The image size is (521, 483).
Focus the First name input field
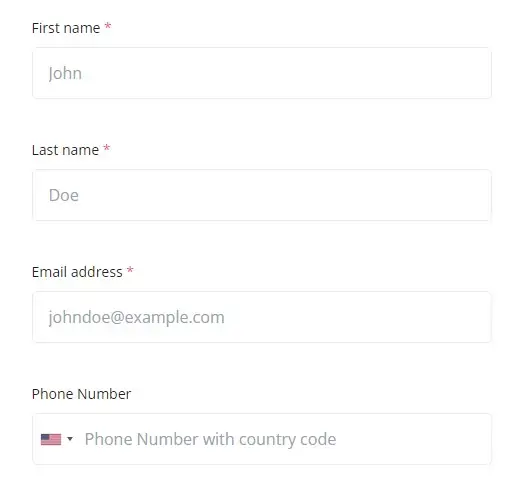[262, 73]
